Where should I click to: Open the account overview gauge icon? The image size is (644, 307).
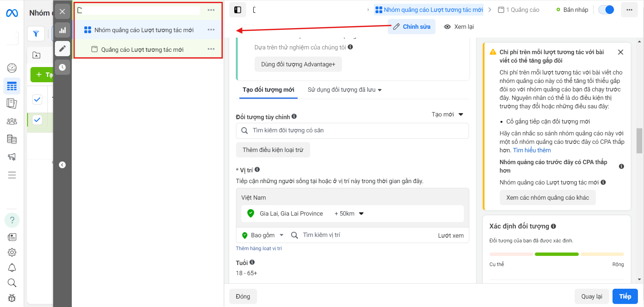12,68
